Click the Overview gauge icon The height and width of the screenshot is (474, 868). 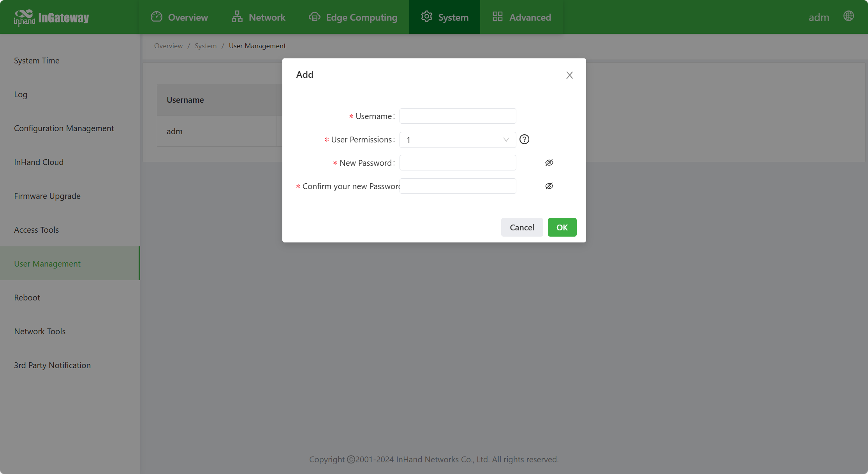pyautogui.click(x=157, y=17)
